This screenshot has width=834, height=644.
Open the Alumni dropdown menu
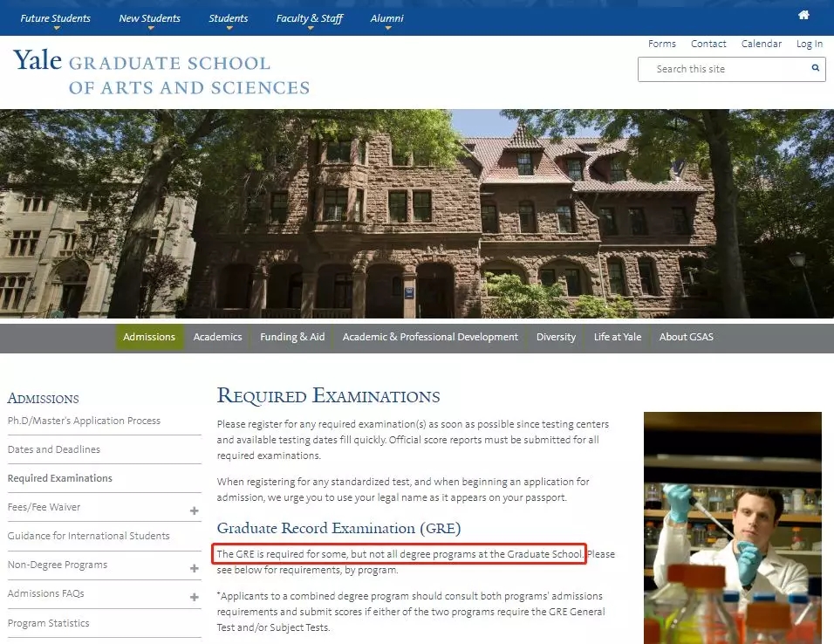tap(386, 18)
